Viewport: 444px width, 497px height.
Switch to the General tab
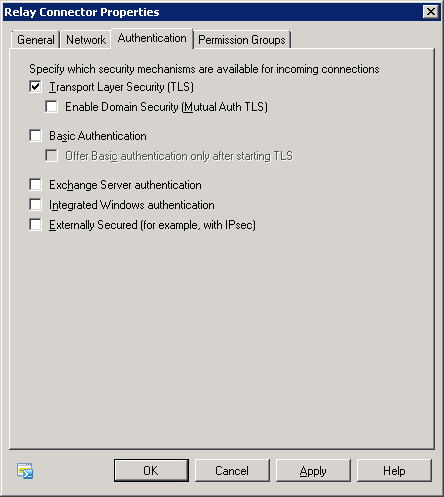tap(36, 40)
